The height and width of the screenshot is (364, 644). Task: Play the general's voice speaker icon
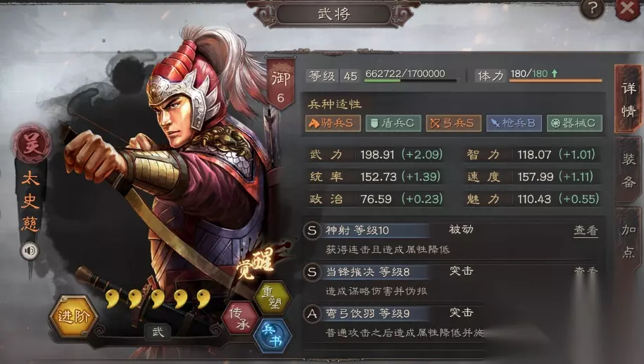point(30,251)
